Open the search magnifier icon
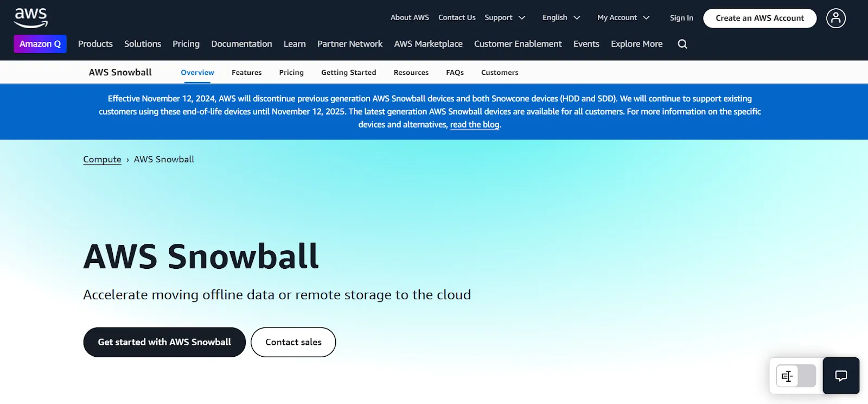This screenshot has height=404, width=868. 682,44
